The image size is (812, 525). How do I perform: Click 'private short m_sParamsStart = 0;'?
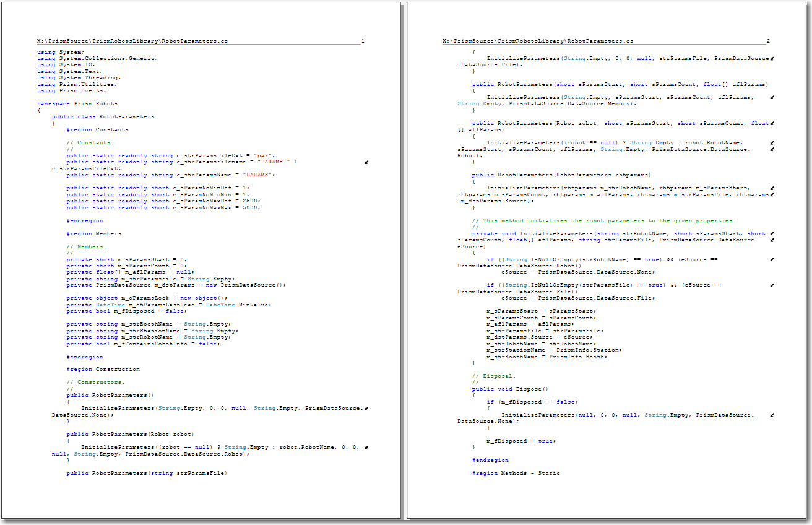(x=127, y=259)
